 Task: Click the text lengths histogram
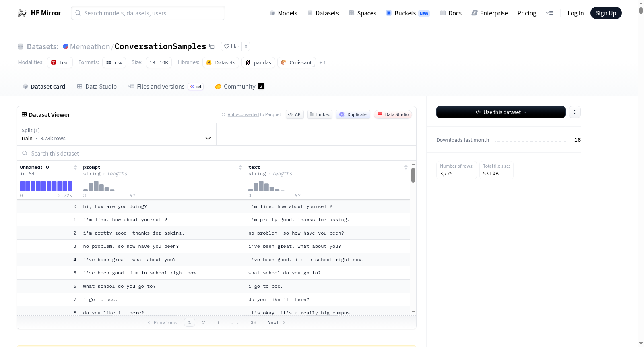click(275, 186)
